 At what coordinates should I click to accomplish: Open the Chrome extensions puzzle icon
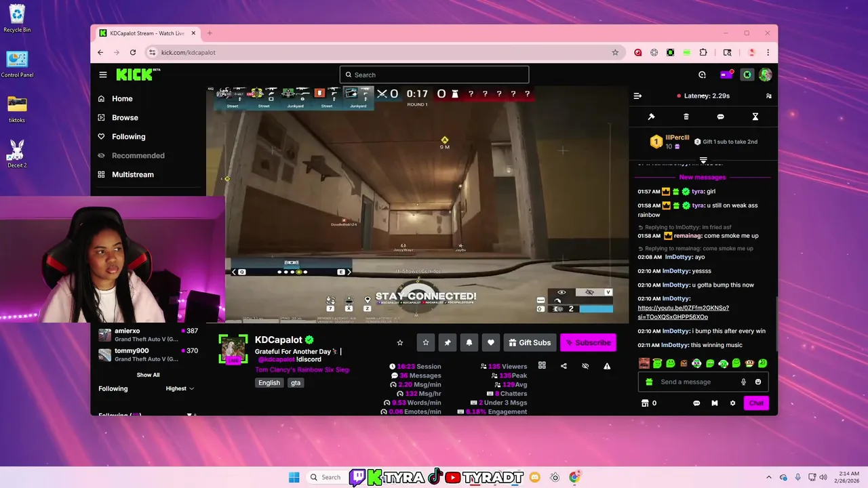pyautogui.click(x=703, y=52)
